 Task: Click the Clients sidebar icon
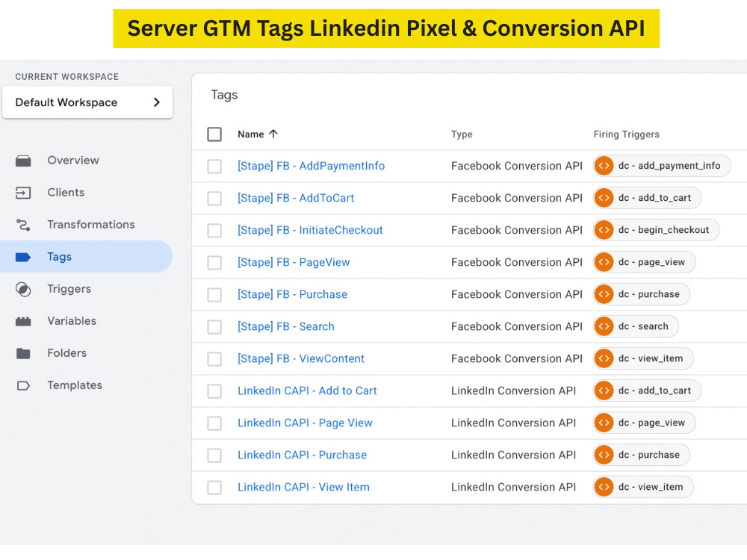click(x=23, y=193)
